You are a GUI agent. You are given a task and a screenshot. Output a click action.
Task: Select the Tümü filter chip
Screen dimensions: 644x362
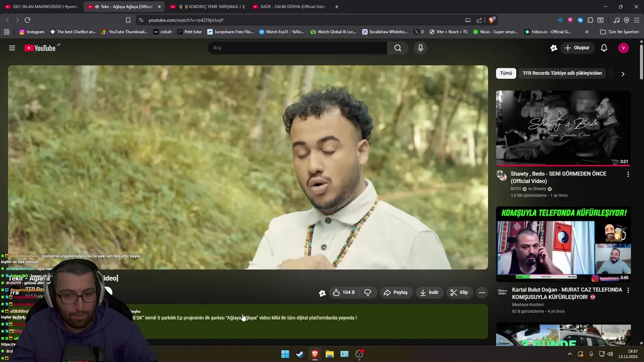point(506,73)
